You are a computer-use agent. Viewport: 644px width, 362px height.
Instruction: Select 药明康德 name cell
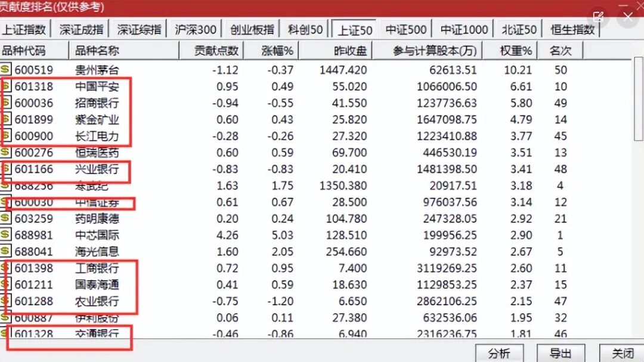click(97, 219)
